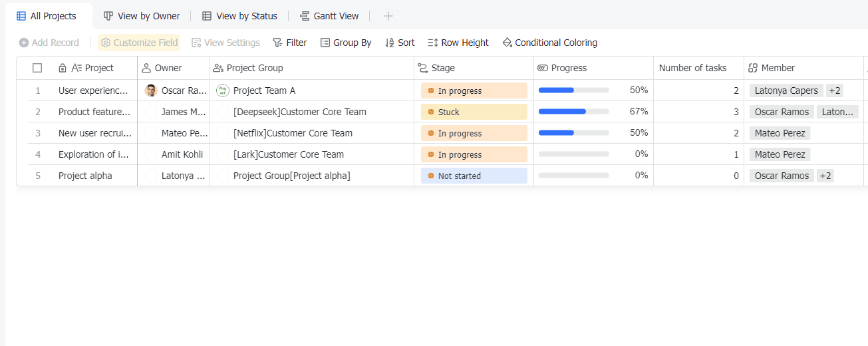Screen dimensions: 868x346
Task: Click the 67% progress bar in row 2
Action: click(x=573, y=112)
